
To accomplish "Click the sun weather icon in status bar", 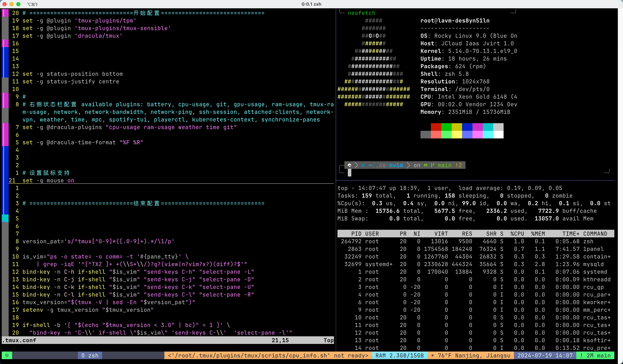I will [x=432, y=355].
